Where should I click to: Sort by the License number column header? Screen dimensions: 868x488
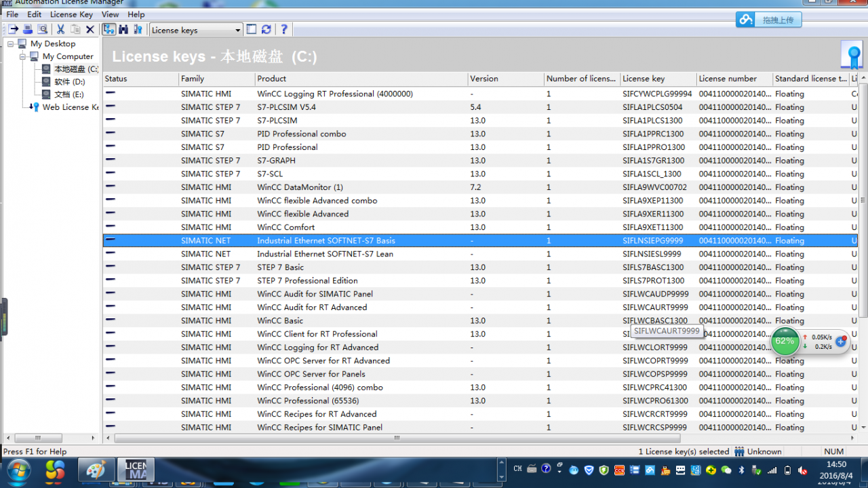(735, 79)
